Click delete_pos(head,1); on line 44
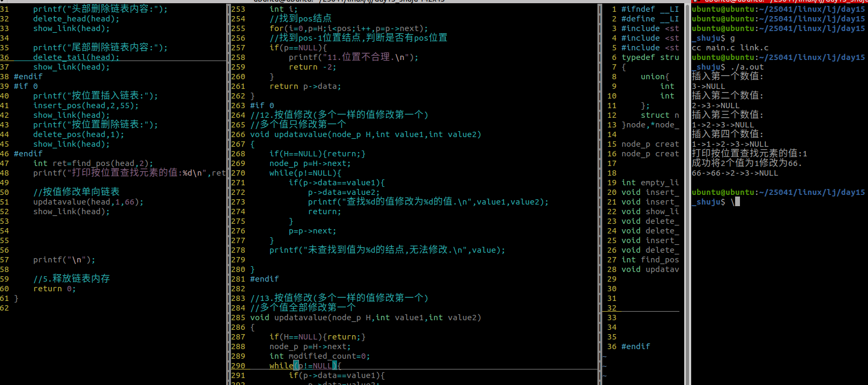This screenshot has width=868, height=385. point(79,134)
